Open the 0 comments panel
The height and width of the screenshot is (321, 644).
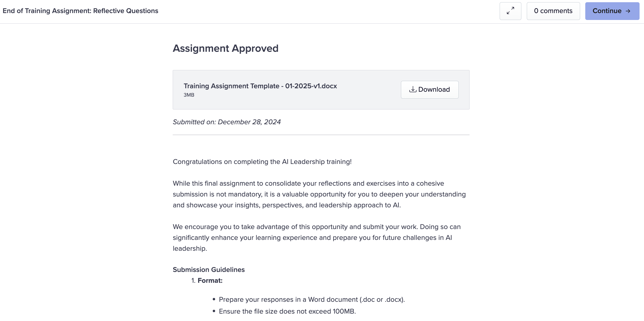click(x=553, y=11)
